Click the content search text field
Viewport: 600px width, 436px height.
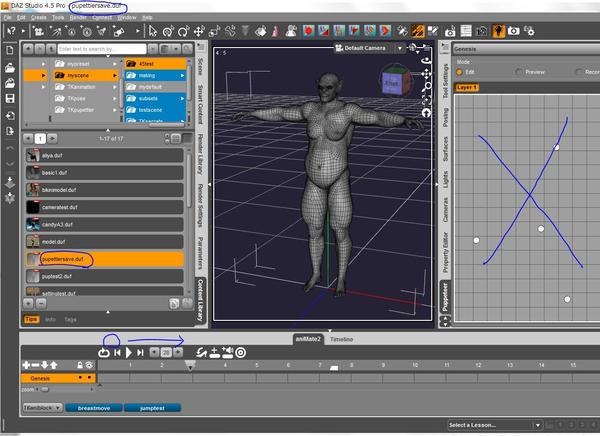102,49
